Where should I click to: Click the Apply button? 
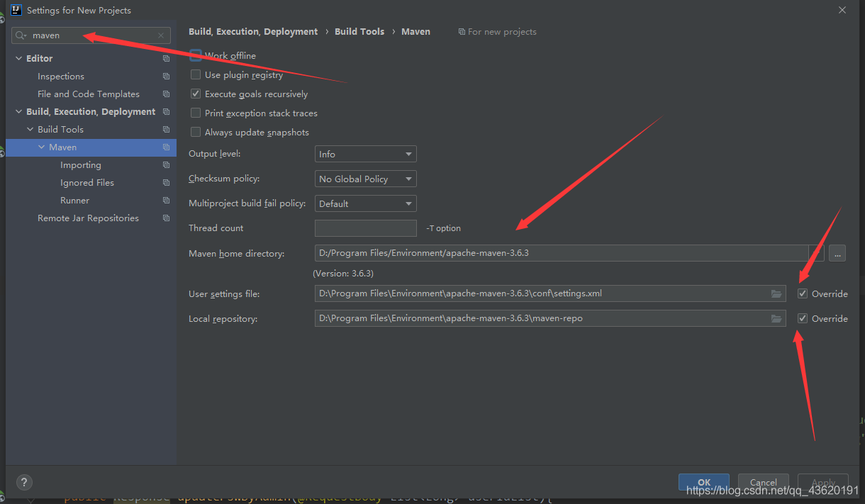coord(822,481)
